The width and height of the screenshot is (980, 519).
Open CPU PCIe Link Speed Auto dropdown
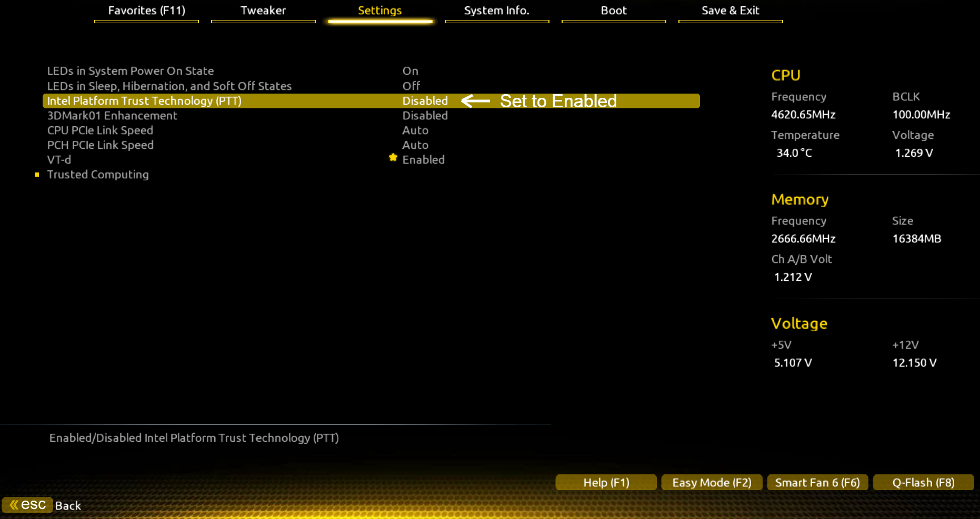point(415,130)
